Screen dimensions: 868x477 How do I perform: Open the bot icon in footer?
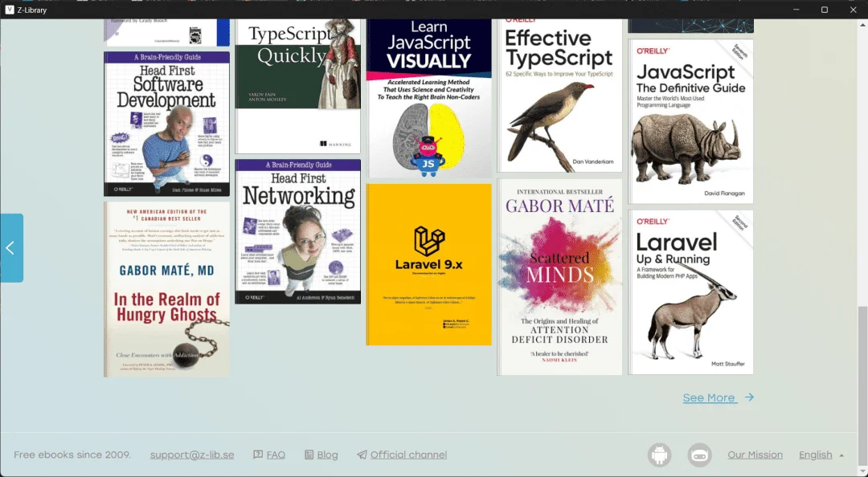coord(700,455)
